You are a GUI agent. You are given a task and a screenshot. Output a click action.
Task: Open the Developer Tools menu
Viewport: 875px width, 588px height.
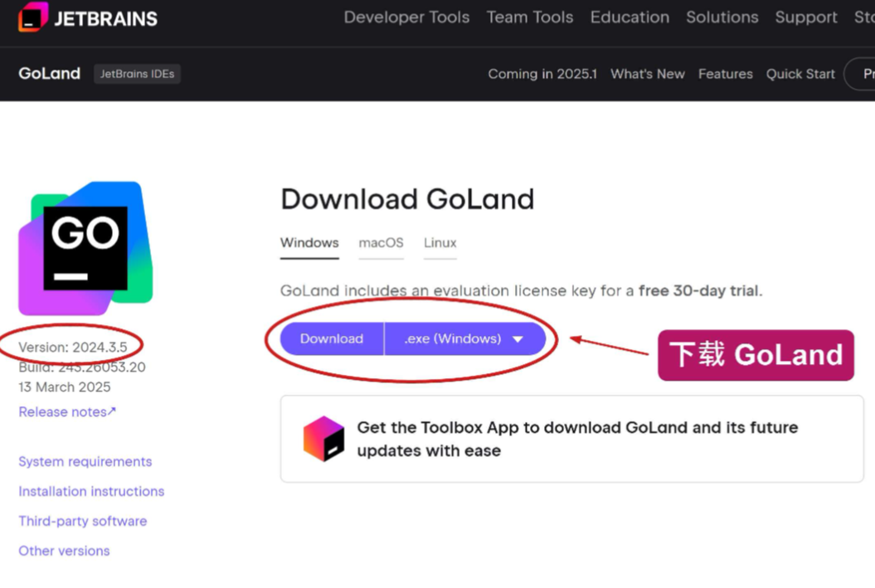click(406, 17)
